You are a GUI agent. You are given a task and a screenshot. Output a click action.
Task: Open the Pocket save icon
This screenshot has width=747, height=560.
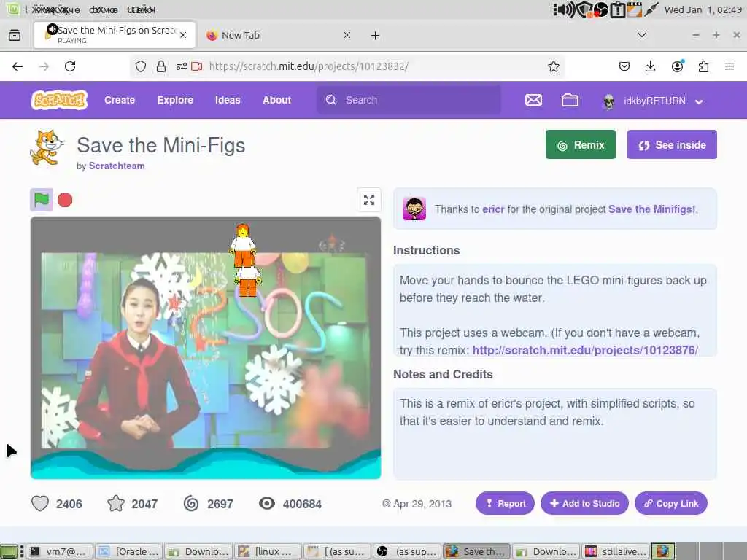click(x=624, y=66)
